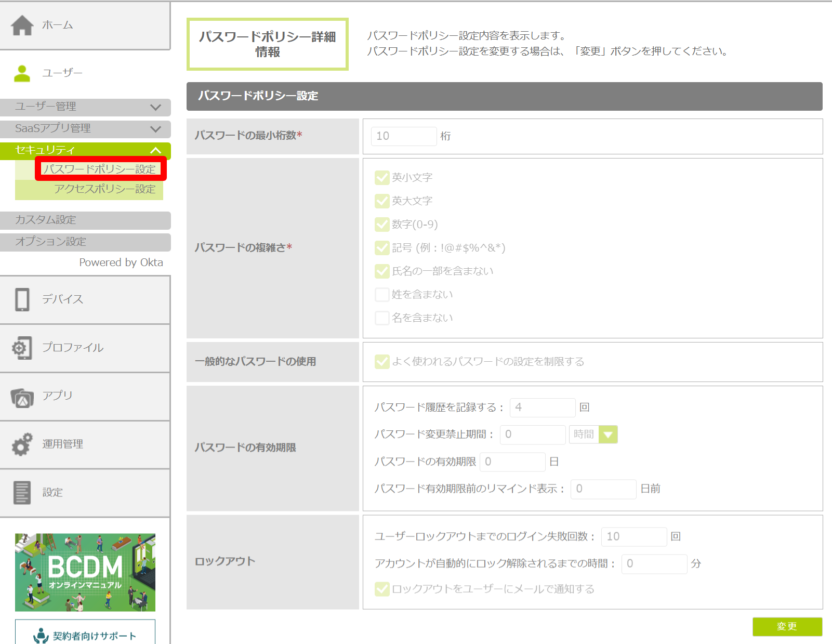
Task: Click the Profile gear-document icon
Action: pyautogui.click(x=22, y=348)
